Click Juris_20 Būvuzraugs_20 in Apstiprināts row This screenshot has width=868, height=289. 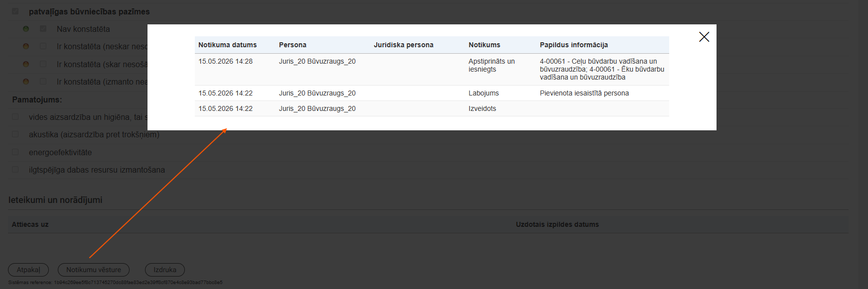(317, 61)
